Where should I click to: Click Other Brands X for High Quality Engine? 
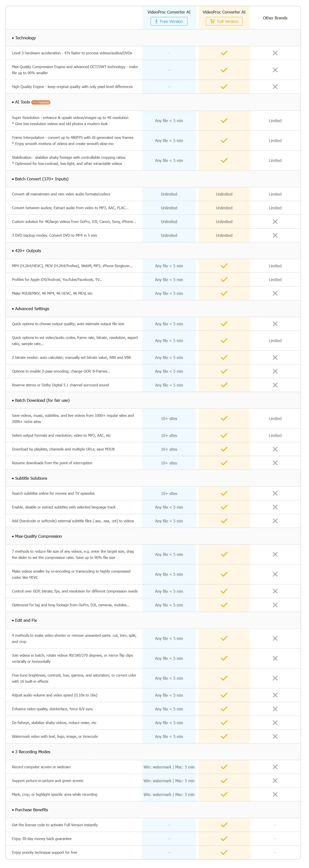point(275,87)
